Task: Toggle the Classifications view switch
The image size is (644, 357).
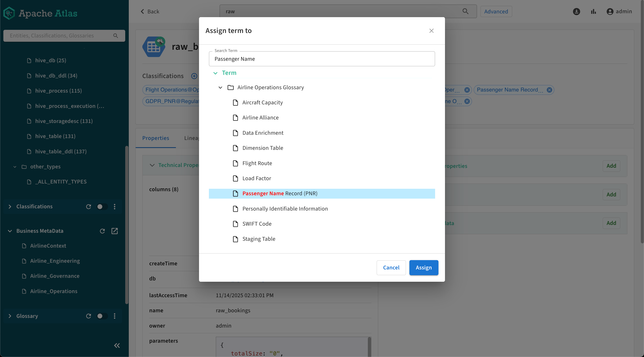Action: click(102, 206)
